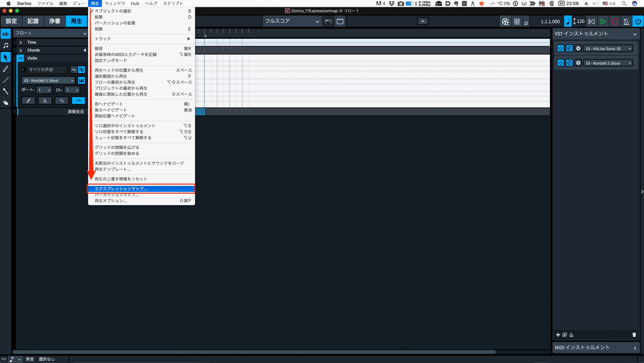Toggle the fixed tempo quarter note button
This screenshot has width=644, height=363.
568,21
